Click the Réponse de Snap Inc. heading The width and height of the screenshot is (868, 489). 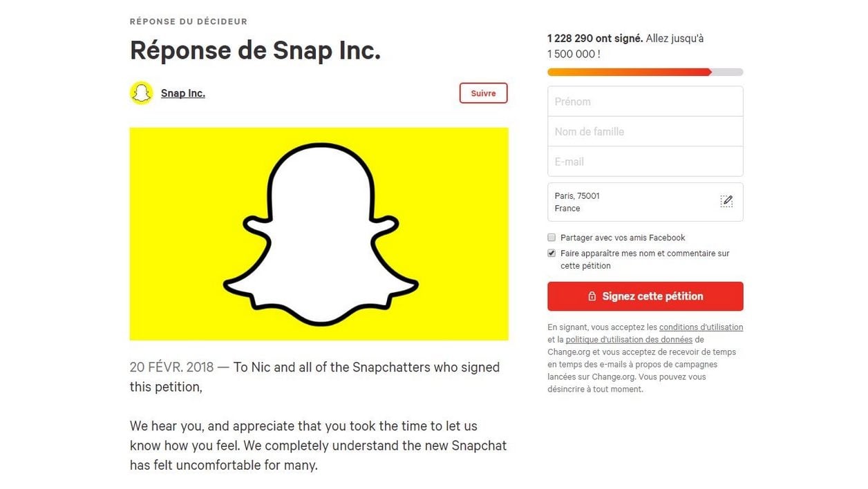pyautogui.click(x=255, y=50)
